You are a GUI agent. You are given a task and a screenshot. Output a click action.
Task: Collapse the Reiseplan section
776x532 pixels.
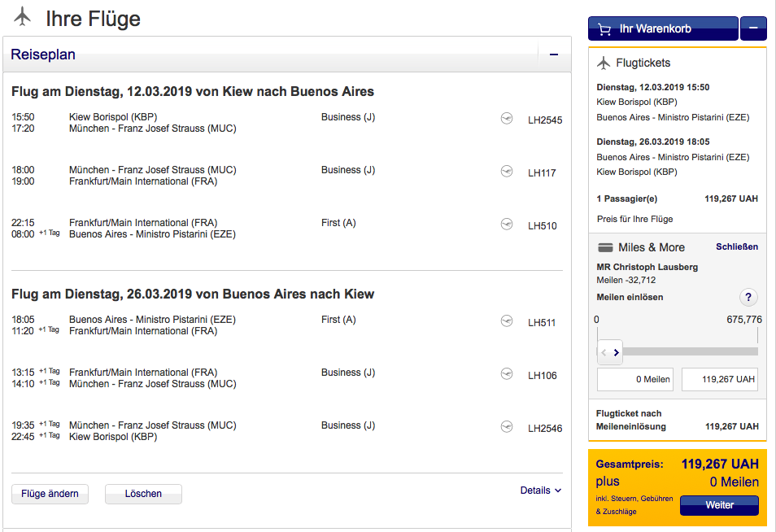[554, 55]
